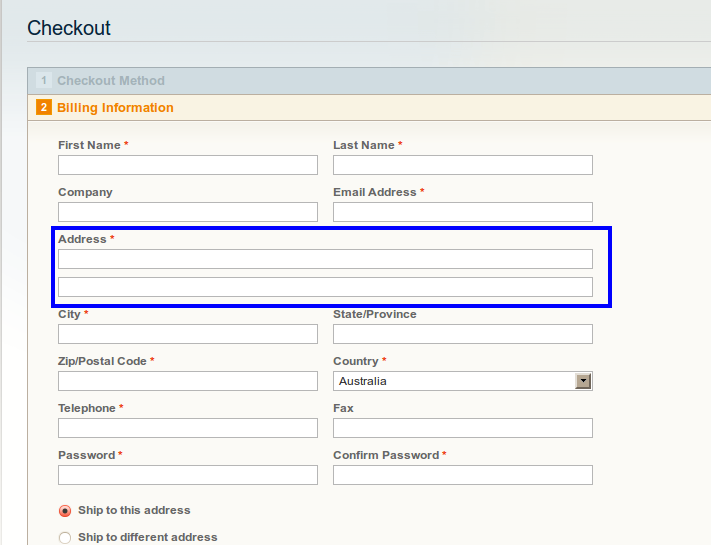Focus the City input field
Screen dimensions: 711x545
pos(188,334)
